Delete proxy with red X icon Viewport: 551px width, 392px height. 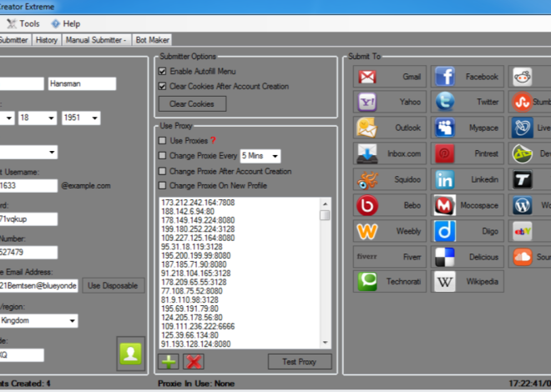[x=194, y=361]
